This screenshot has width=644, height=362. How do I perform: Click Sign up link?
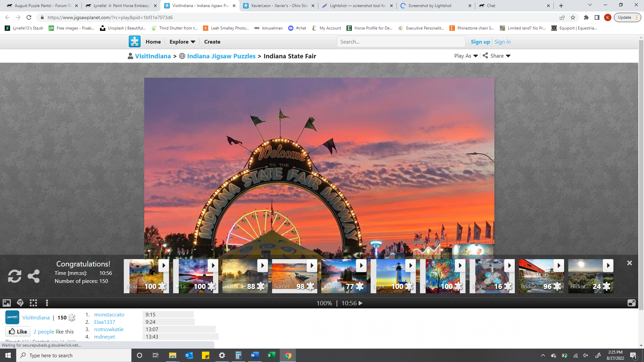tap(480, 42)
